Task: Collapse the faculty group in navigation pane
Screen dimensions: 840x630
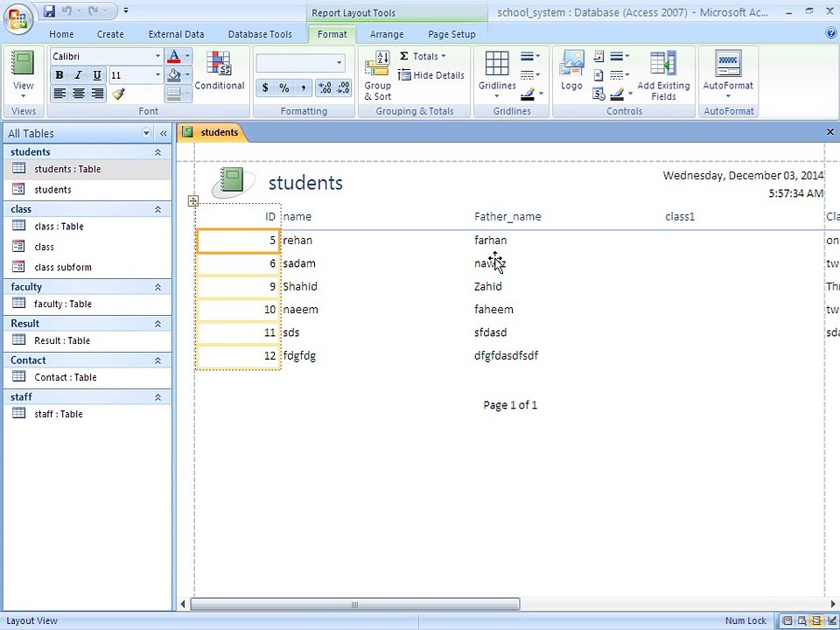Action: coord(158,288)
